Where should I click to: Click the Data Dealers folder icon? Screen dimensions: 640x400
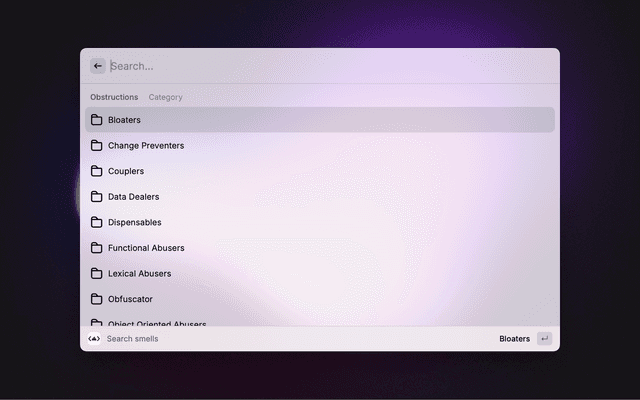97,197
